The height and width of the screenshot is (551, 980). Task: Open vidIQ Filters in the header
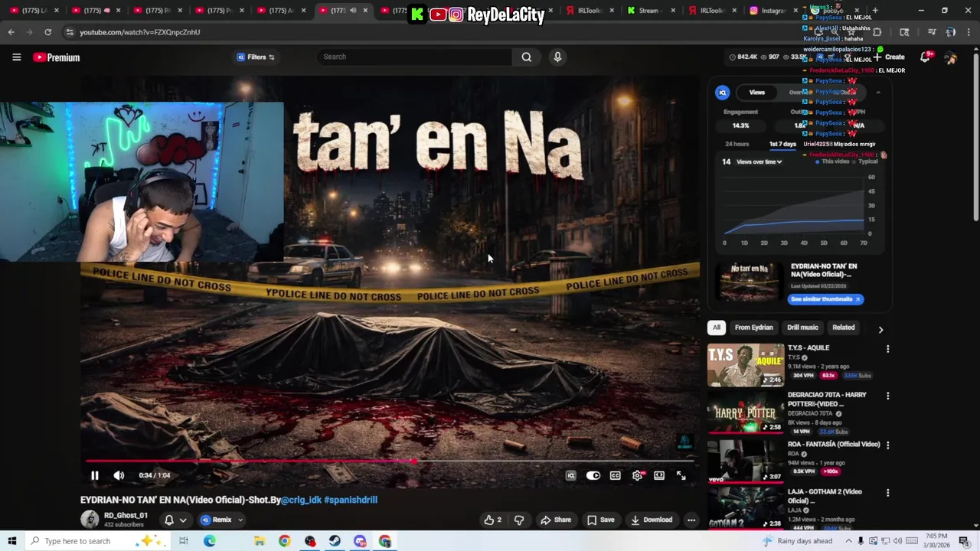pos(256,57)
